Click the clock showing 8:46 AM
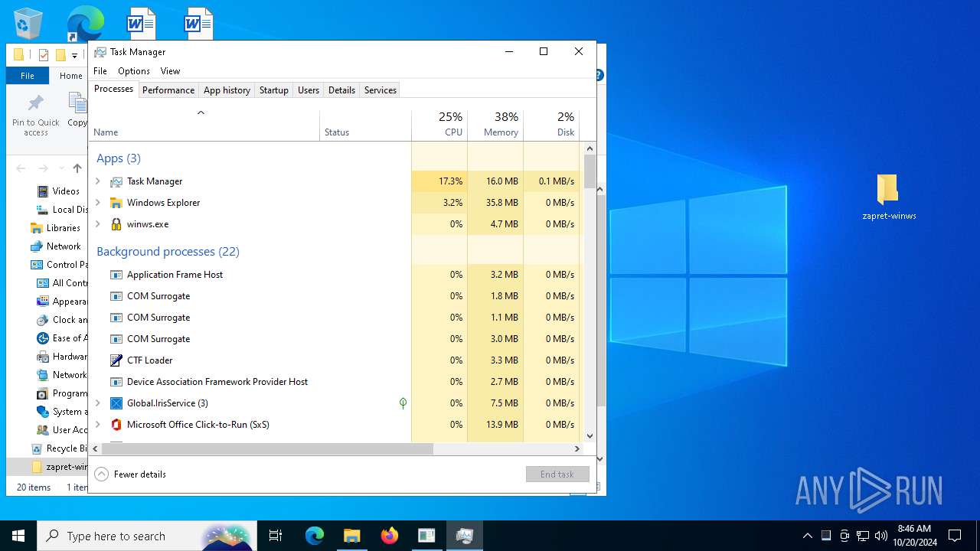The width and height of the screenshot is (980, 551). tap(914, 529)
